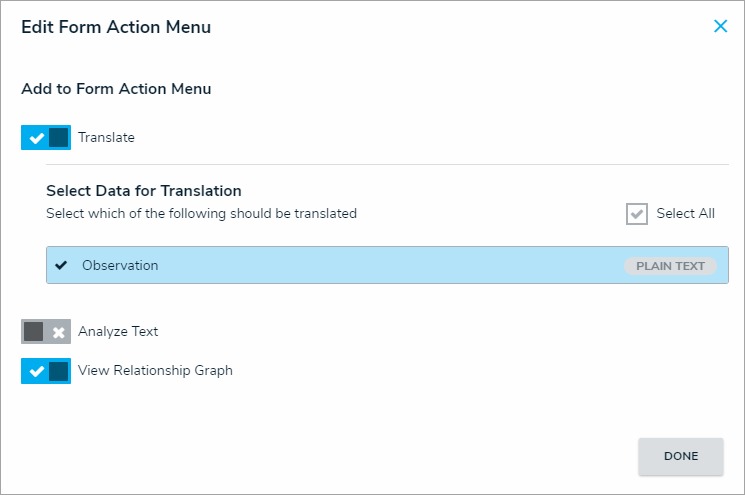Click the X icon inside Analyze Text switch

pyautogui.click(x=58, y=332)
